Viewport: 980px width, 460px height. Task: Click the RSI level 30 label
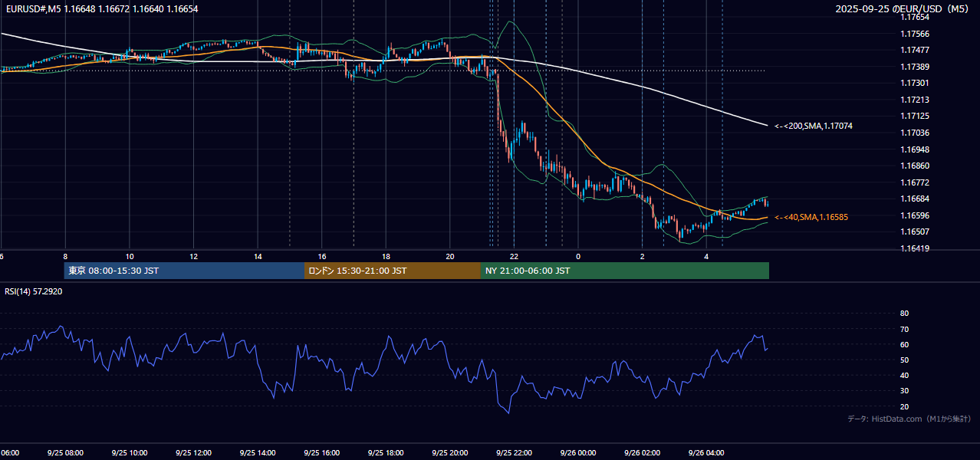[x=904, y=391]
